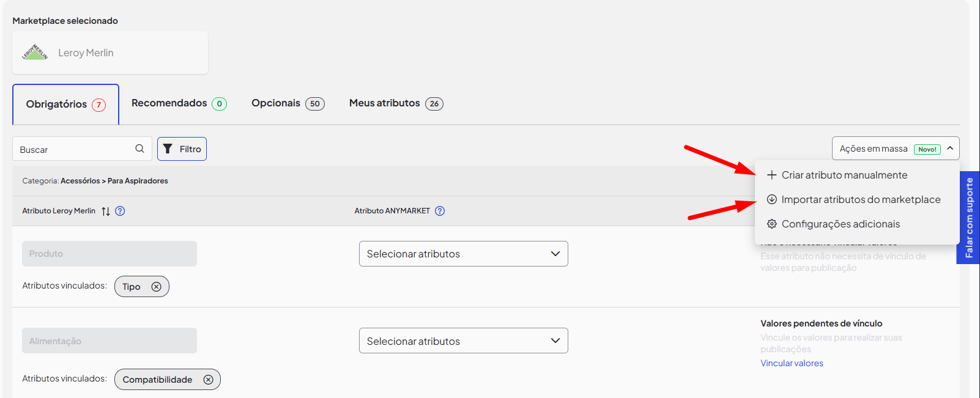
Task: Collapse the Ações em massa dropdown
Action: tap(949, 149)
